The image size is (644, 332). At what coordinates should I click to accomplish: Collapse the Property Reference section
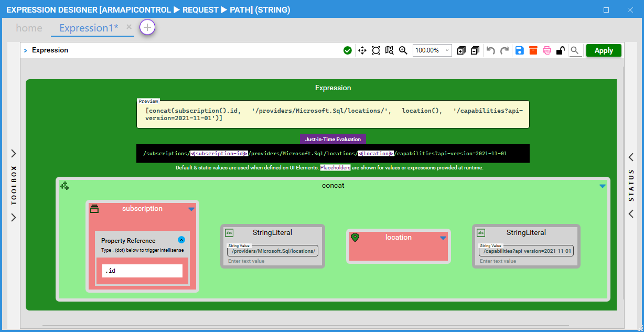tap(181, 240)
